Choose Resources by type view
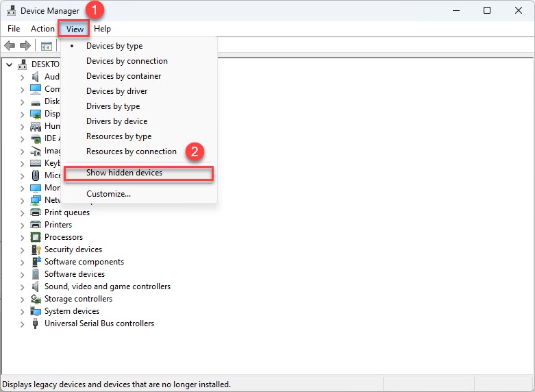Viewport: 535px width, 392px height. pos(119,136)
